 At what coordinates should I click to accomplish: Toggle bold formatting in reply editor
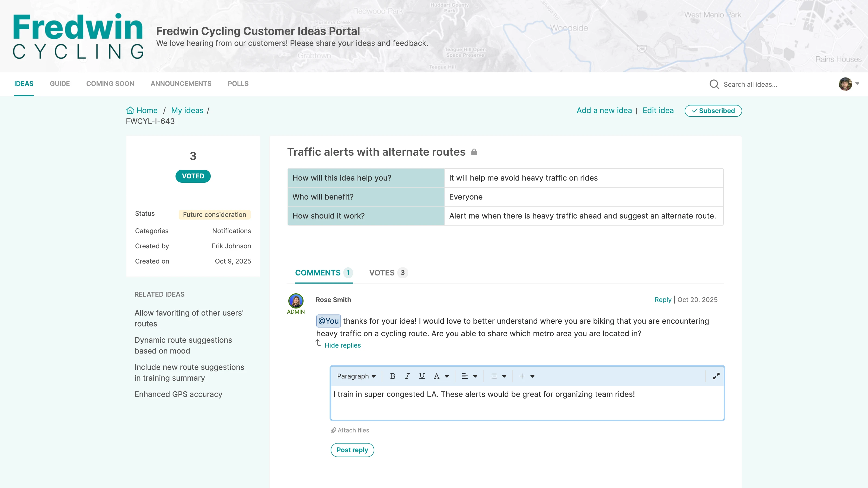coord(392,376)
